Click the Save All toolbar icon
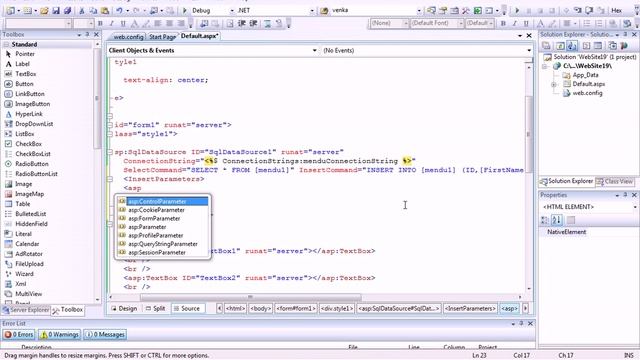This screenshot has width=640, height=360. 68,10
